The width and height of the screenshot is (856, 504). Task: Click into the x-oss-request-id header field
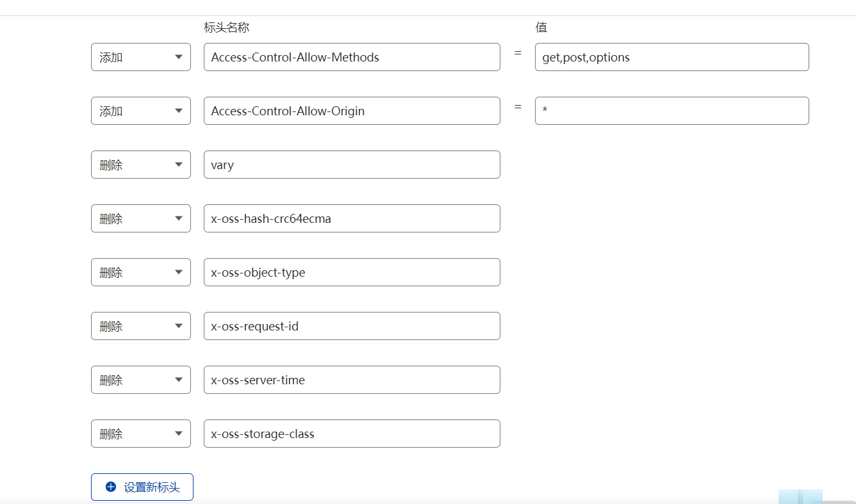[x=352, y=326]
